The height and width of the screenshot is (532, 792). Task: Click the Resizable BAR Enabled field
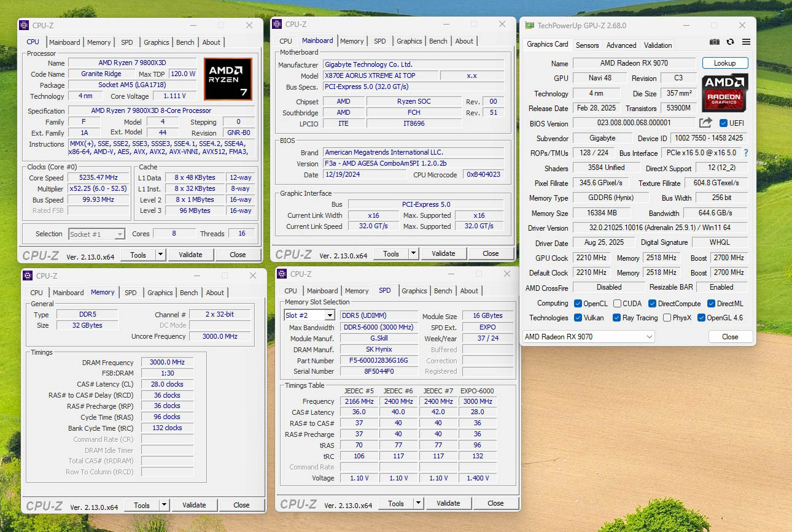[x=722, y=287]
